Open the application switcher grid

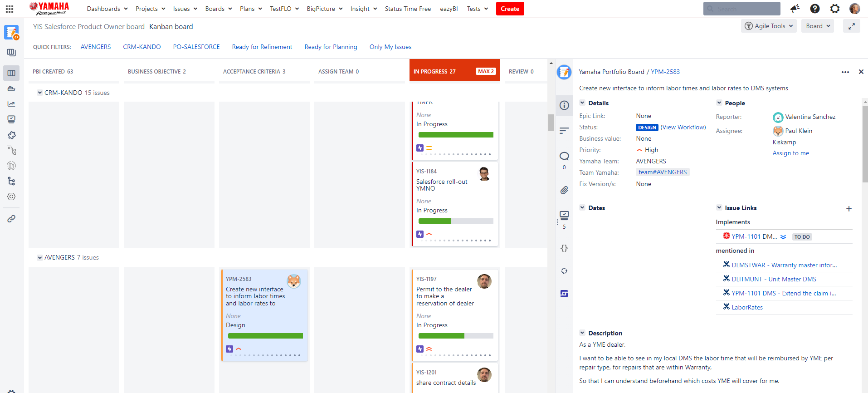[x=10, y=9]
